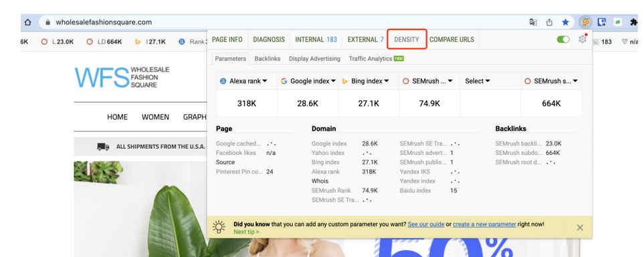The width and height of the screenshot is (644, 257).
Task: Click the 74.9K SEMrush value
Action: point(429,103)
